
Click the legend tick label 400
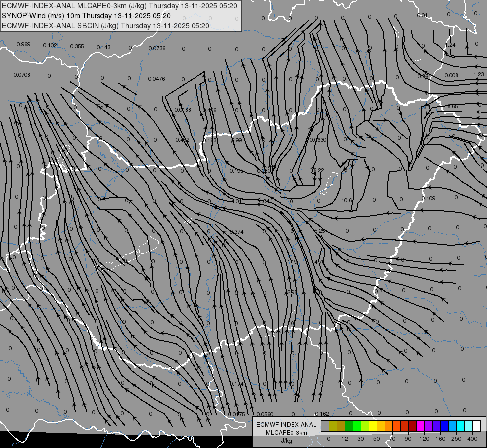pyautogui.click(x=472, y=439)
